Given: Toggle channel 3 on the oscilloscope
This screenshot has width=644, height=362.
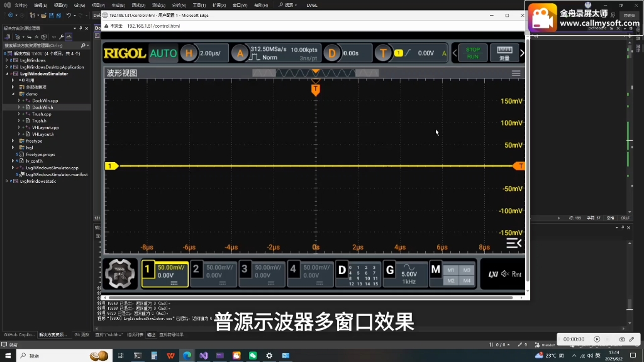Looking at the screenshot, I should point(262,274).
